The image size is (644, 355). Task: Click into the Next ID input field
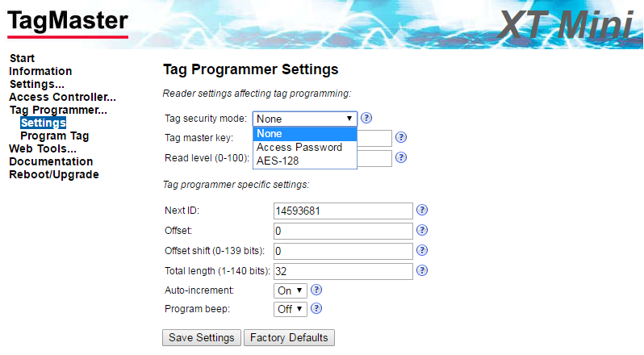click(343, 211)
